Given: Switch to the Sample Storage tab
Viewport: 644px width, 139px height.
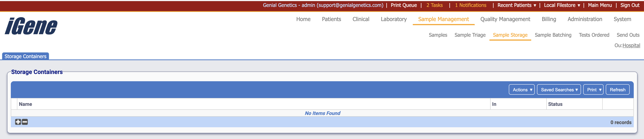Looking at the screenshot, I should (x=510, y=35).
